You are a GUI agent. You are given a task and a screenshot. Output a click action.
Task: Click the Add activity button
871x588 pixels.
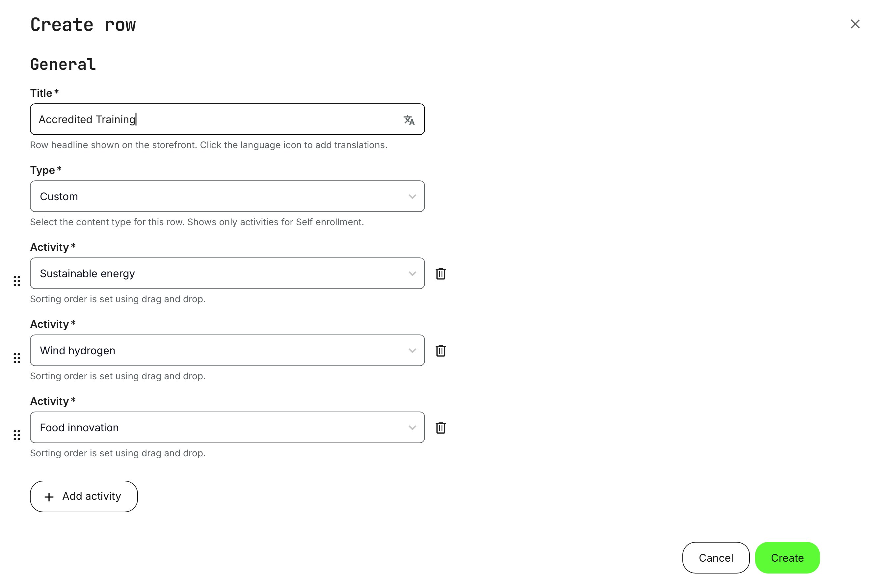click(x=84, y=496)
